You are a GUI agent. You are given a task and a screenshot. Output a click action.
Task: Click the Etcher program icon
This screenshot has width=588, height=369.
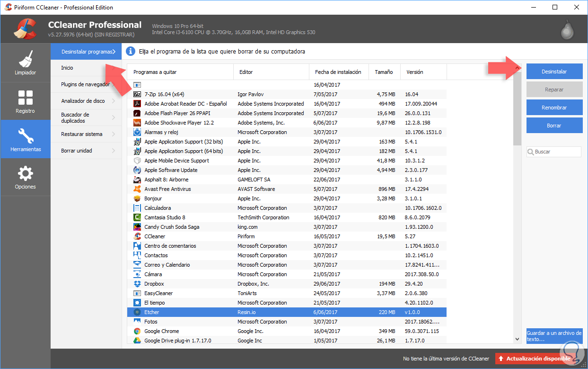click(x=137, y=312)
